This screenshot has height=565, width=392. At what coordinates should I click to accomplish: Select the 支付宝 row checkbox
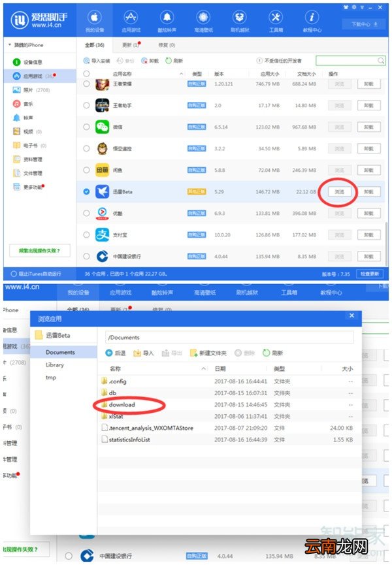tap(86, 235)
